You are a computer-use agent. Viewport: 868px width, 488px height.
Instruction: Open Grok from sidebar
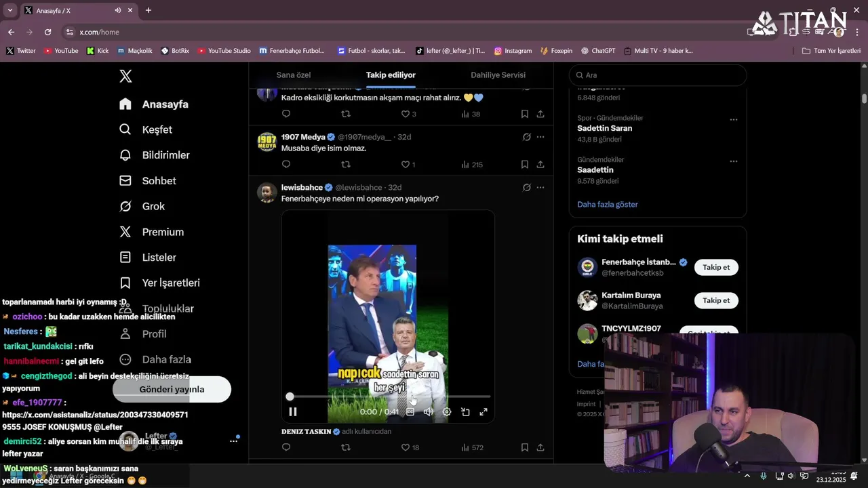142,206
